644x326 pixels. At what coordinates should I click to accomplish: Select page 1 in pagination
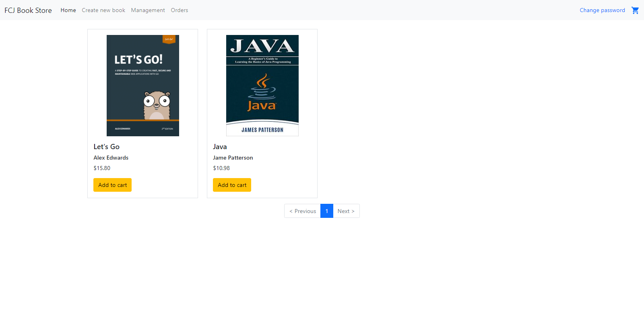(x=327, y=211)
